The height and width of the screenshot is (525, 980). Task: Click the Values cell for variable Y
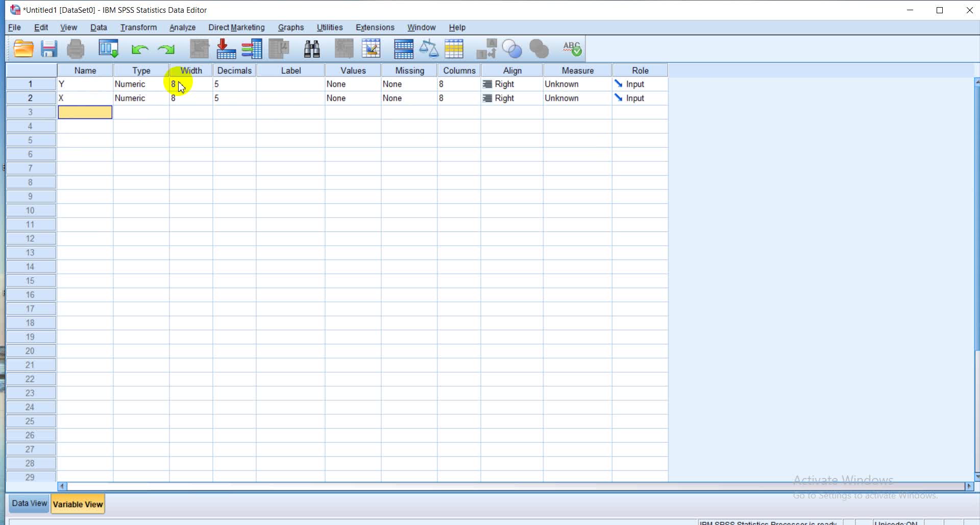pyautogui.click(x=353, y=84)
